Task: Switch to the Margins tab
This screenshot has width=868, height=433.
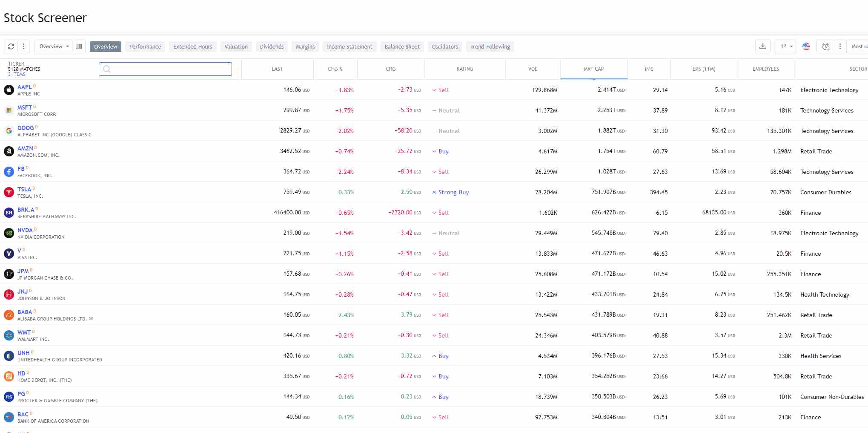Action: [x=305, y=46]
